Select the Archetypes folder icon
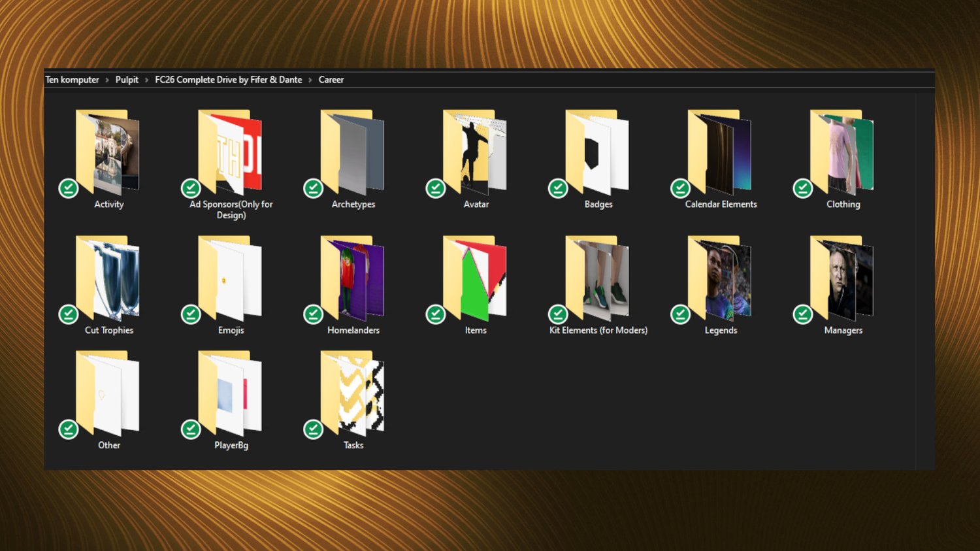This screenshot has width=980, height=551. click(x=353, y=153)
